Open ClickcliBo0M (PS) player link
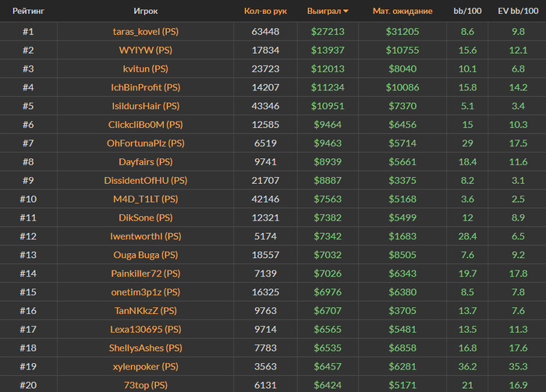The image size is (546, 392). pyautogui.click(x=146, y=125)
